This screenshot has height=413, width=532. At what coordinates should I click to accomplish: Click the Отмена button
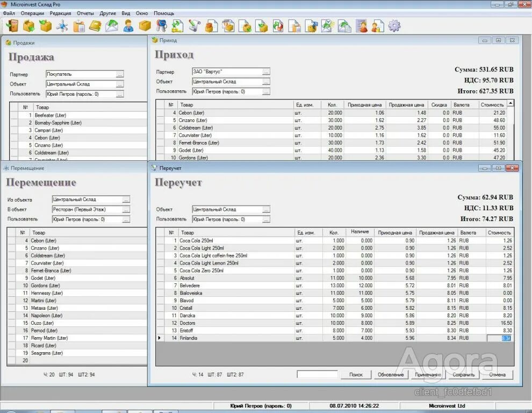[x=498, y=375]
